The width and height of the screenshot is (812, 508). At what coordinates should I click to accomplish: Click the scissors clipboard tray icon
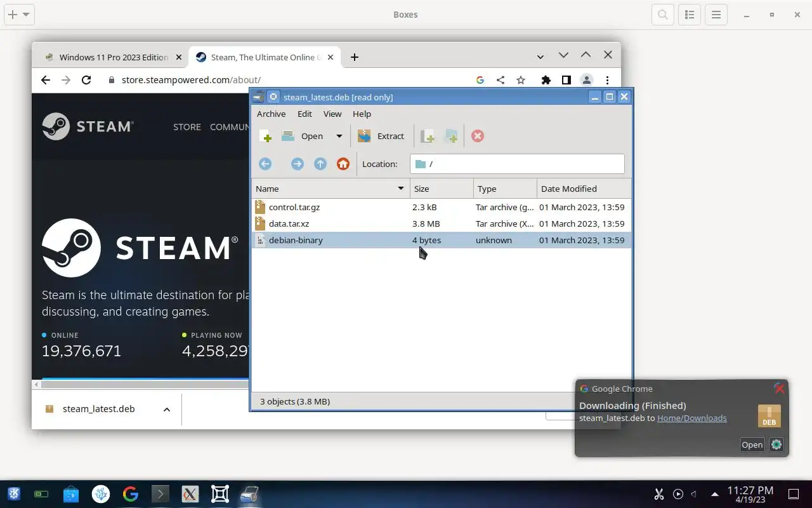(658, 494)
